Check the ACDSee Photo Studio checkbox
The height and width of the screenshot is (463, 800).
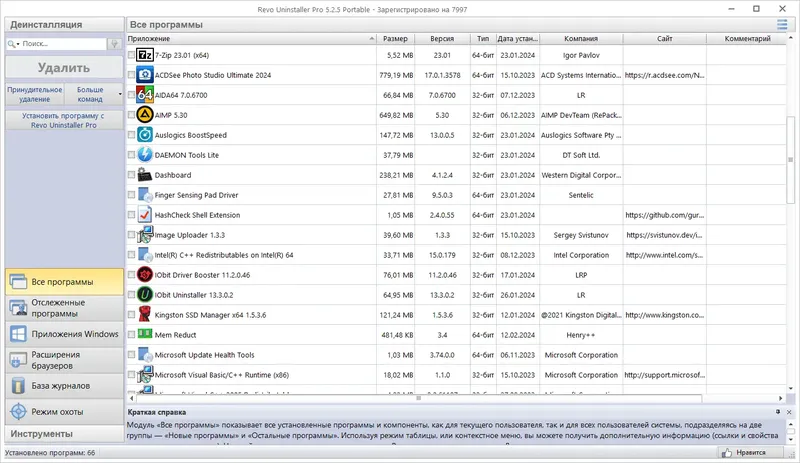pyautogui.click(x=131, y=75)
